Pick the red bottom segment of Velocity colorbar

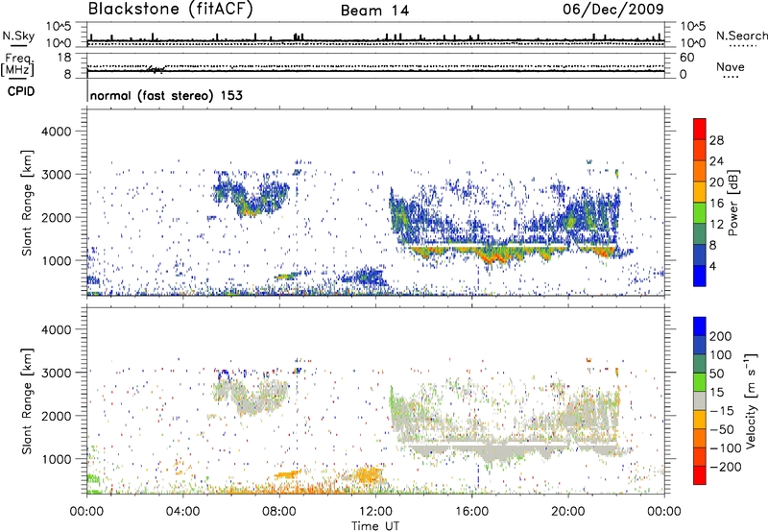[x=700, y=475]
